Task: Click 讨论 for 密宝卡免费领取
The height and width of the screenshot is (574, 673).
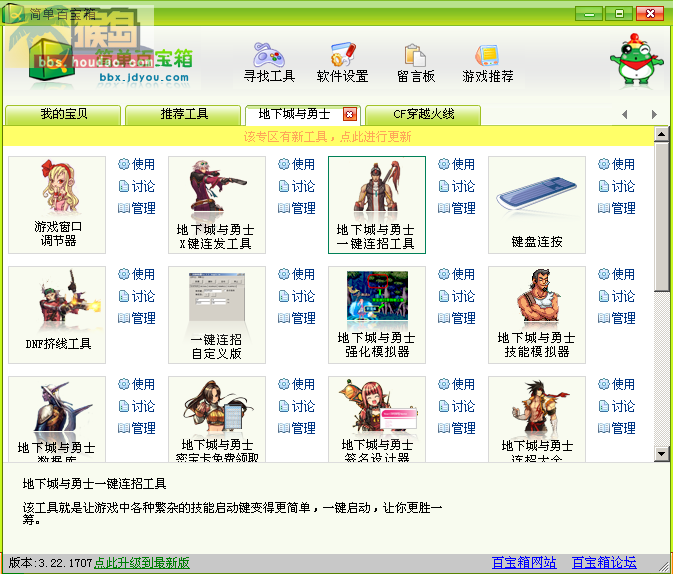Action: pos(297,406)
